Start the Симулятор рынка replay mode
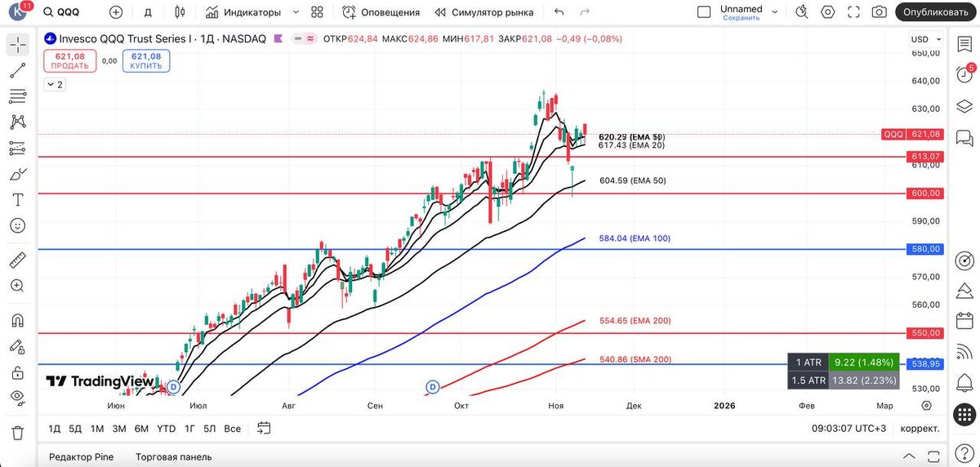This screenshot has width=980, height=467. 484,12
